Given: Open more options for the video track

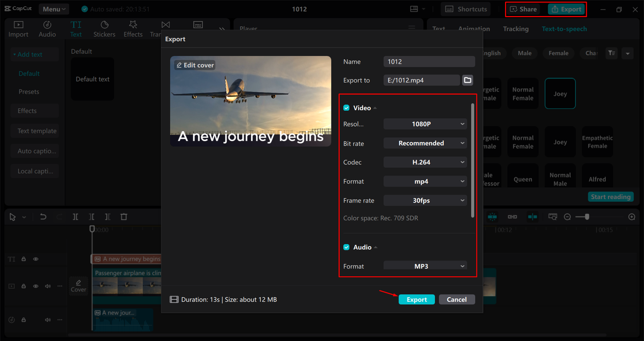Looking at the screenshot, I should point(59,286).
